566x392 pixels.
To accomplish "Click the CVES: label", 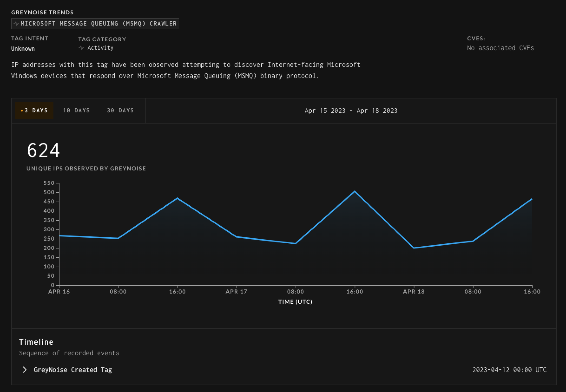I will coord(476,39).
